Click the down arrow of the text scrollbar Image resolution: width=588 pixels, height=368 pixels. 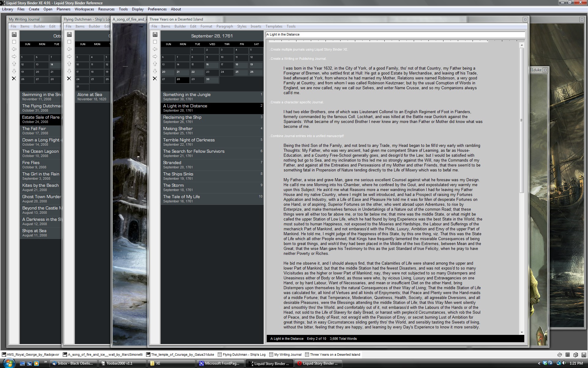522,332
